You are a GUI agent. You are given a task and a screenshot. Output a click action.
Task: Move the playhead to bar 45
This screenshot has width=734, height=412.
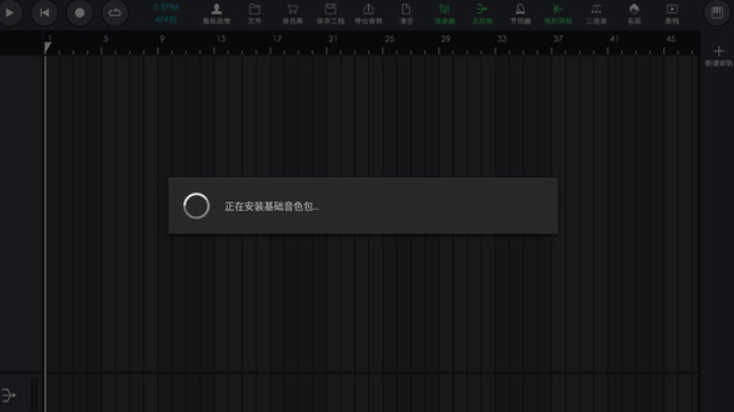pyautogui.click(x=671, y=39)
